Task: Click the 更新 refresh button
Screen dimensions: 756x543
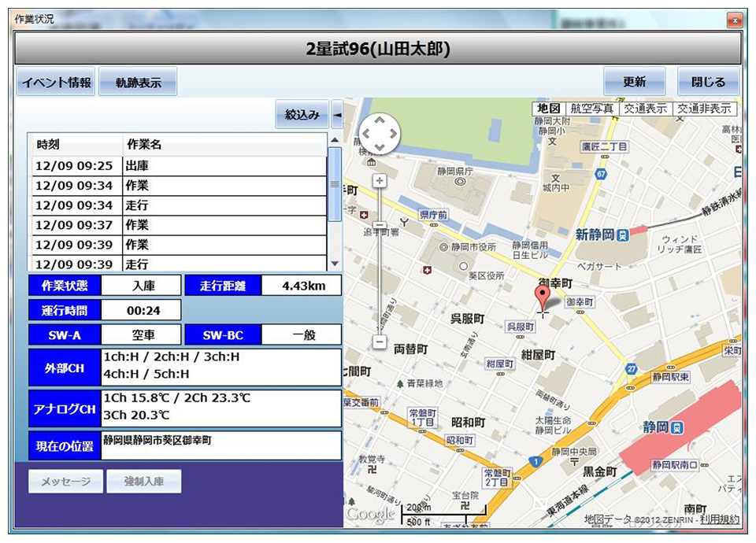Action: coord(635,82)
